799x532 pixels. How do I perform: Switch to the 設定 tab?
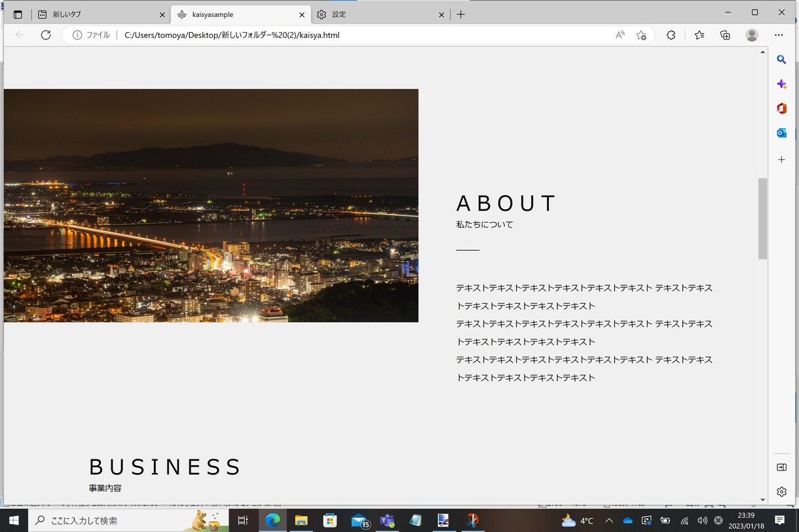381,14
